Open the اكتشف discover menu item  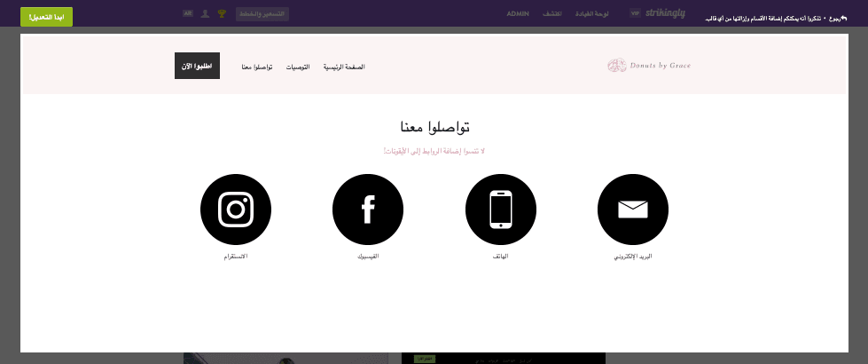point(552,13)
